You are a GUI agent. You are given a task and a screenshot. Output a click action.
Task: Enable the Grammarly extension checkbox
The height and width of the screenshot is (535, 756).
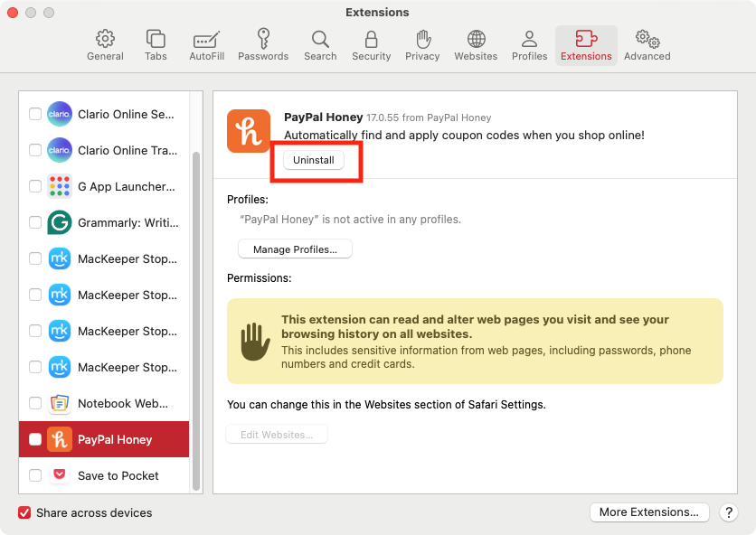tap(34, 222)
